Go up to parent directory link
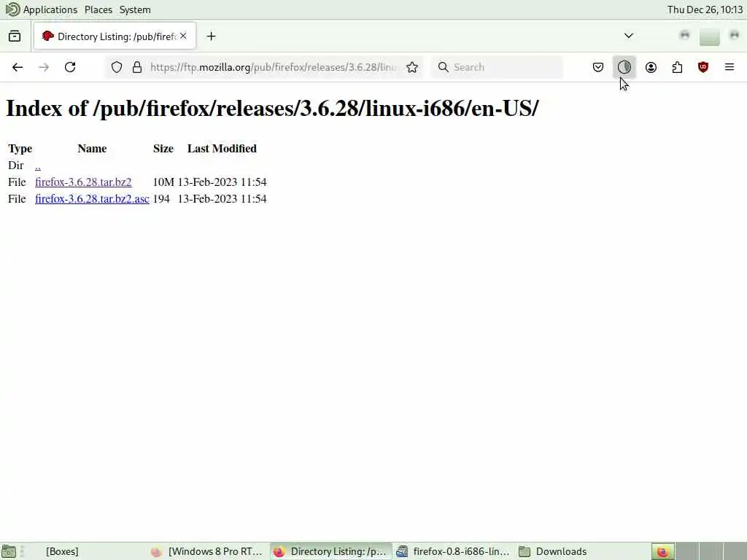The height and width of the screenshot is (560, 747). (38, 166)
